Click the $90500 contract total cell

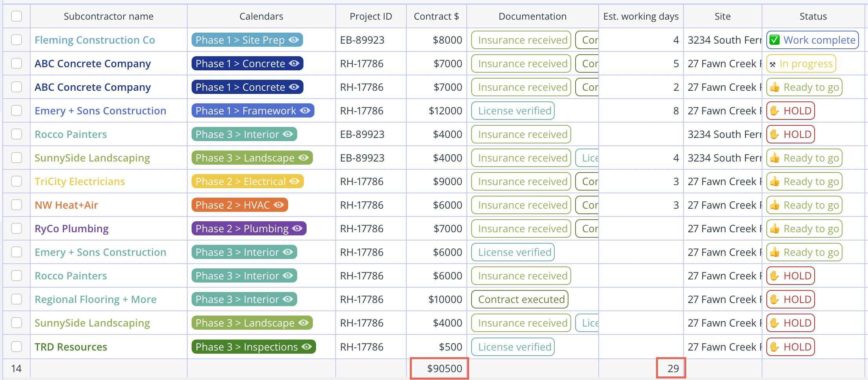439,368
